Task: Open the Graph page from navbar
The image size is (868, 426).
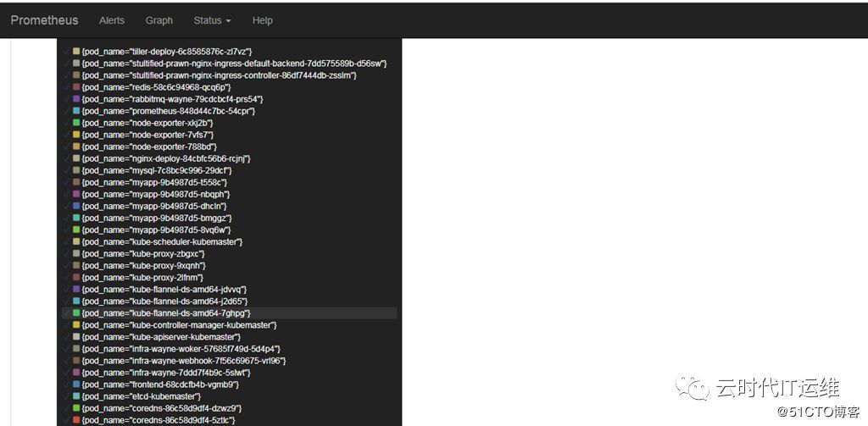Action: pos(159,20)
